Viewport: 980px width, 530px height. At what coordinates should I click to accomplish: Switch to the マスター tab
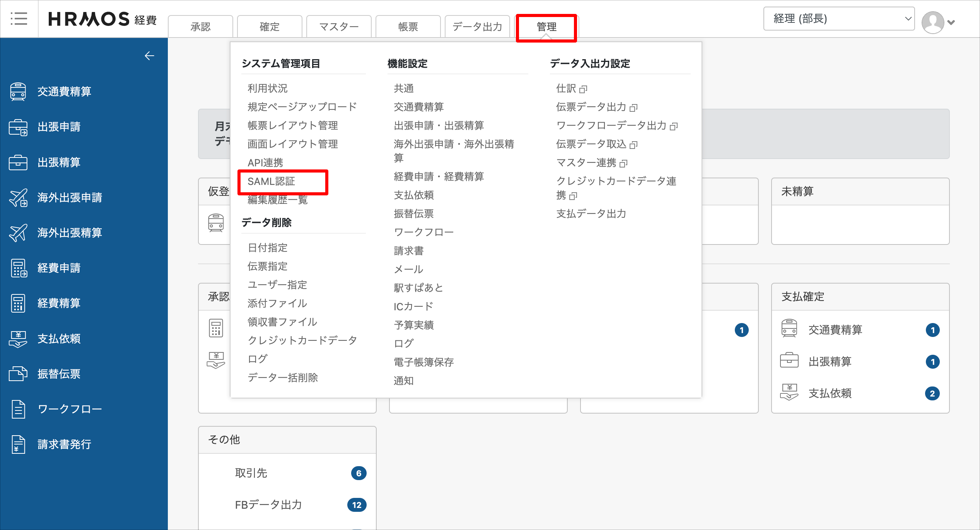pyautogui.click(x=338, y=26)
